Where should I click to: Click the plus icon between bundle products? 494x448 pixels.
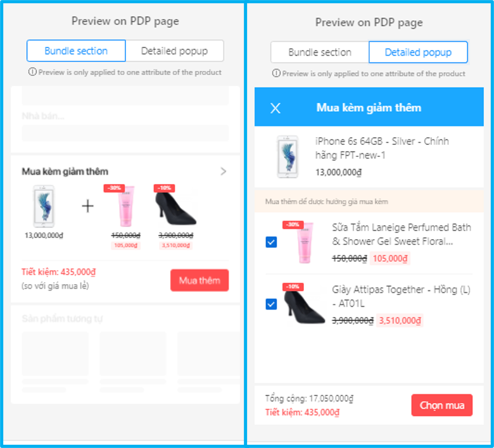(x=87, y=206)
